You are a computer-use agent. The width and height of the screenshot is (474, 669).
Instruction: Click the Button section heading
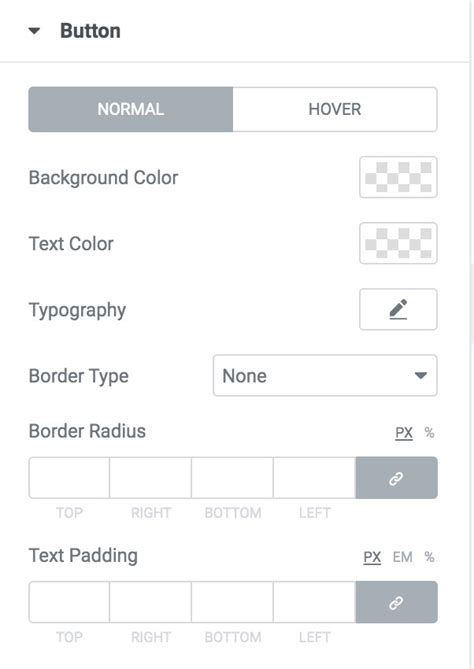(x=90, y=31)
